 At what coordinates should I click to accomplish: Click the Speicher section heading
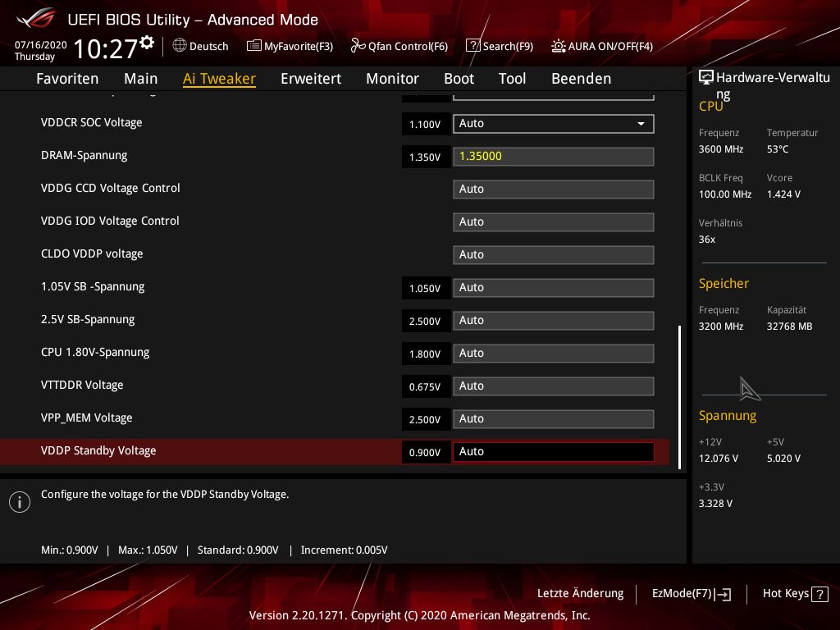[x=724, y=283]
